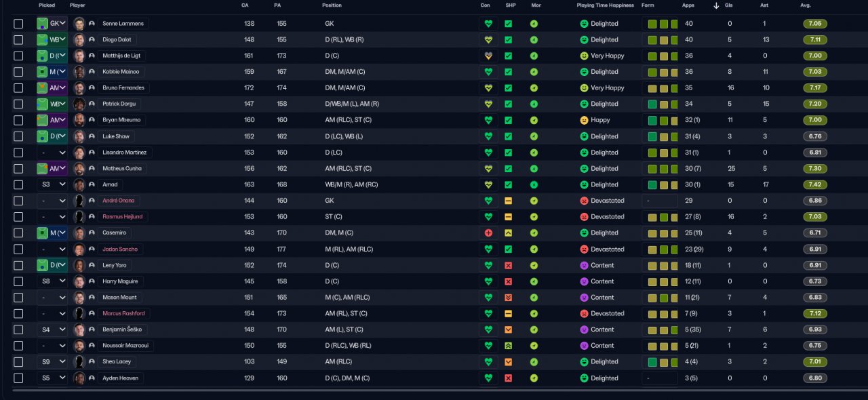Click the player info icon beside Luke Shaw
This screenshot has width=868, height=400.
point(92,136)
